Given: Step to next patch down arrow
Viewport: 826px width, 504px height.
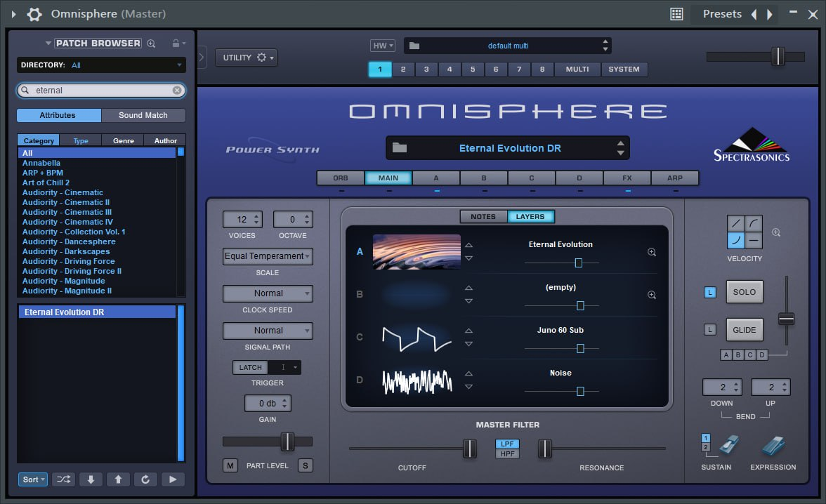Looking at the screenshot, I should click(91, 479).
